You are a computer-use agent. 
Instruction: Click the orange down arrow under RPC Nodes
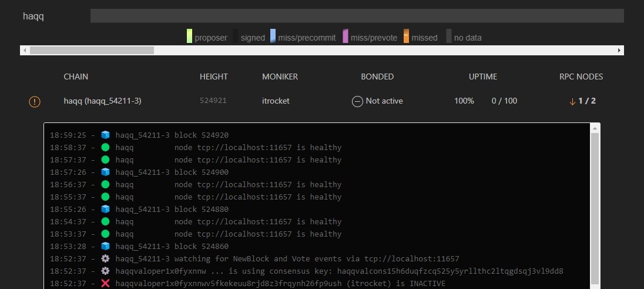coord(572,101)
